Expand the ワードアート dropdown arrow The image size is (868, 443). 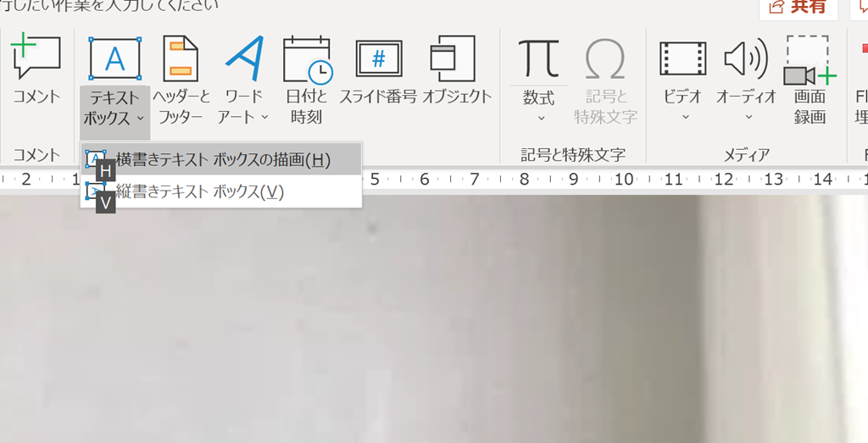coord(264,117)
